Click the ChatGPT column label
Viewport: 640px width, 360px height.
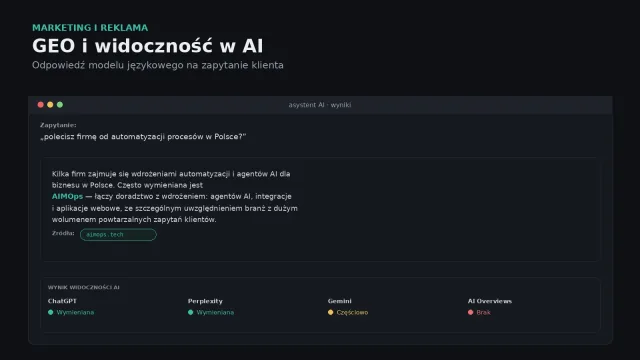(62, 301)
